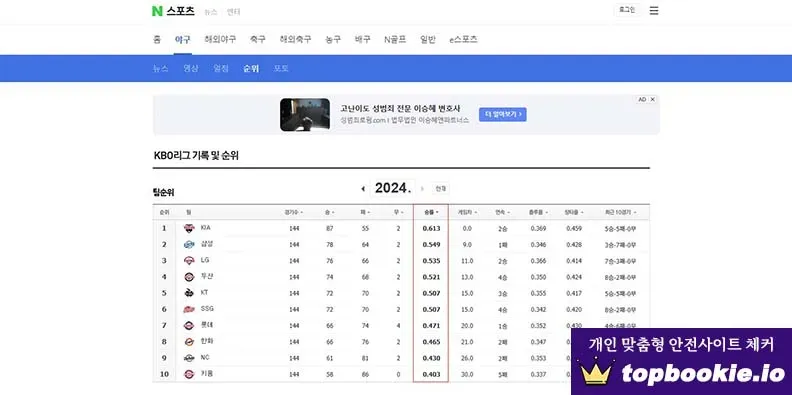Open the 해외축구 tab

(x=295, y=39)
